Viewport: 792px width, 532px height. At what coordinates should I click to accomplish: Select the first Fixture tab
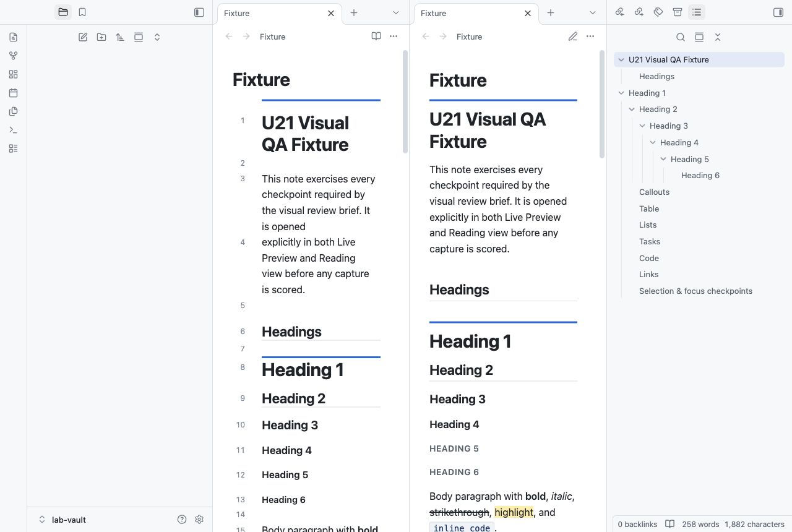[x=280, y=13]
